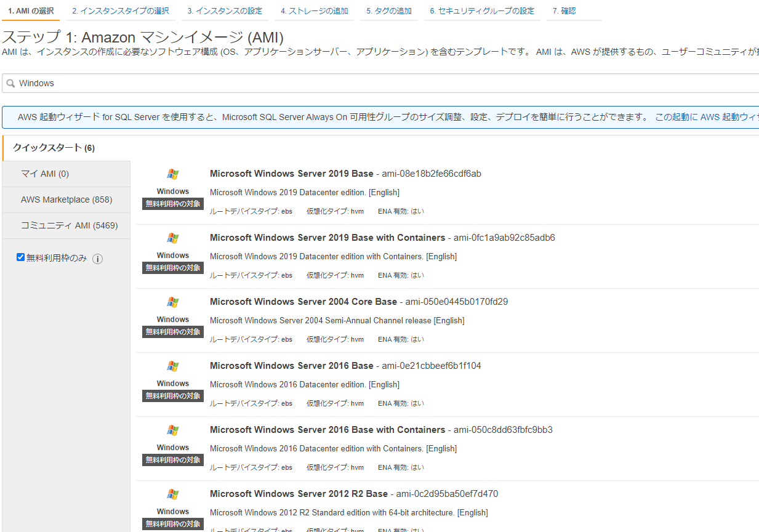Open the この起動に AWS 起動ウィザード link

707,117
